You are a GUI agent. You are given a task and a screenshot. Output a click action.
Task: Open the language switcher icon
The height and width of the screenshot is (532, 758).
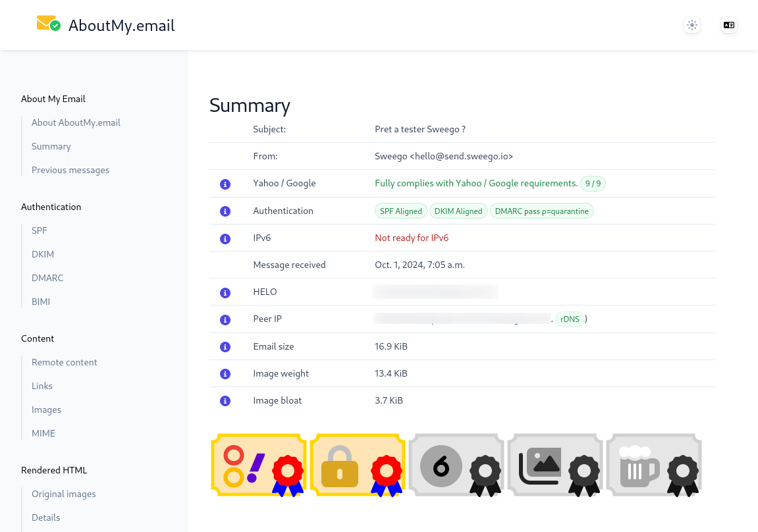[x=729, y=25]
